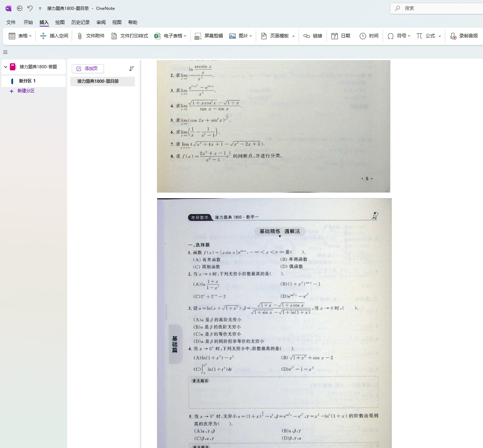Use the Insert Space (插入空间) tool
Screen dimensions: 483x448
coord(54,36)
